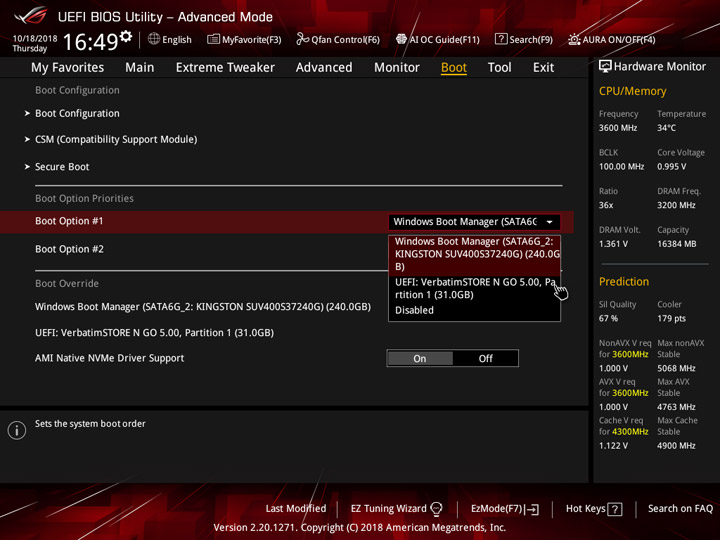The image size is (720, 540).
Task: Open Qfan Control fan icon
Action: tap(302, 39)
